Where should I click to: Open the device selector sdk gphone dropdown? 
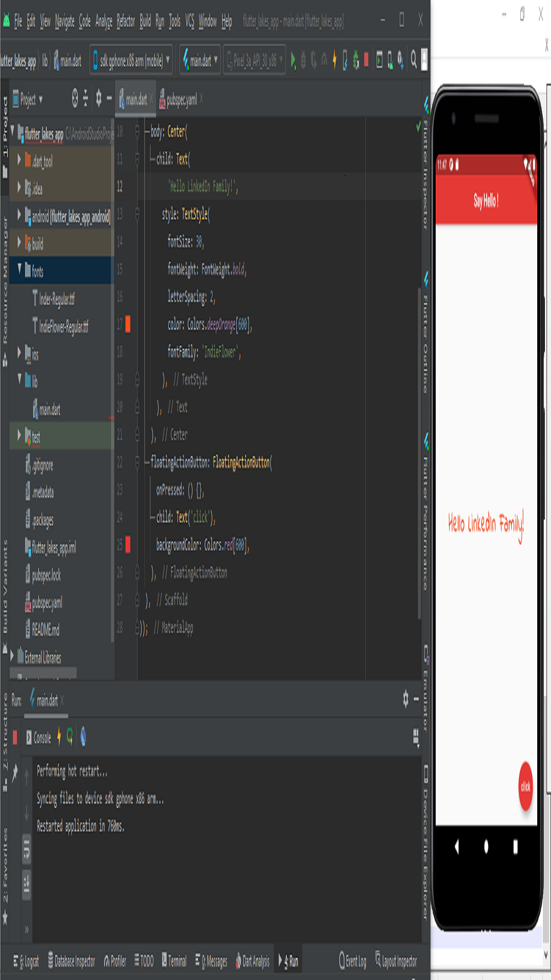(x=132, y=61)
